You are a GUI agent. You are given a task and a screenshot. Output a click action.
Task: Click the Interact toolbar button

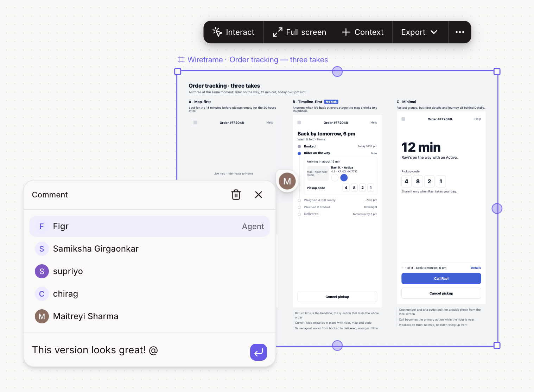pos(233,32)
